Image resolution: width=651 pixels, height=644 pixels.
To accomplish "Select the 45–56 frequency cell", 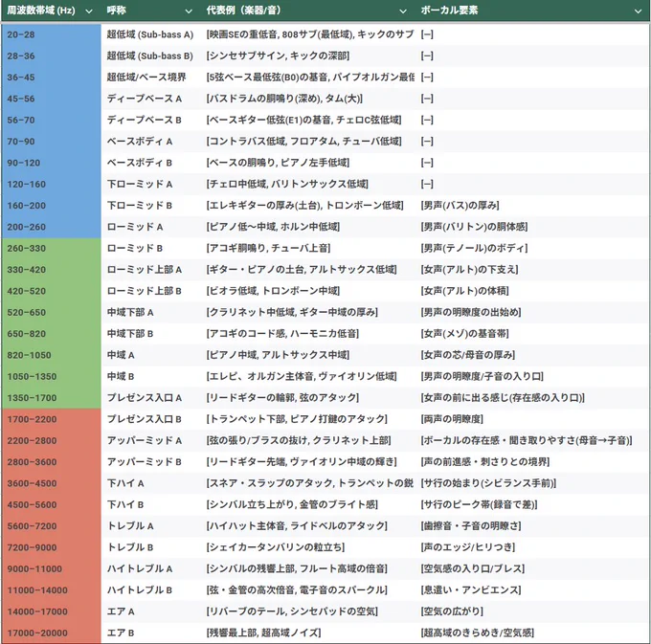I will (x=52, y=99).
